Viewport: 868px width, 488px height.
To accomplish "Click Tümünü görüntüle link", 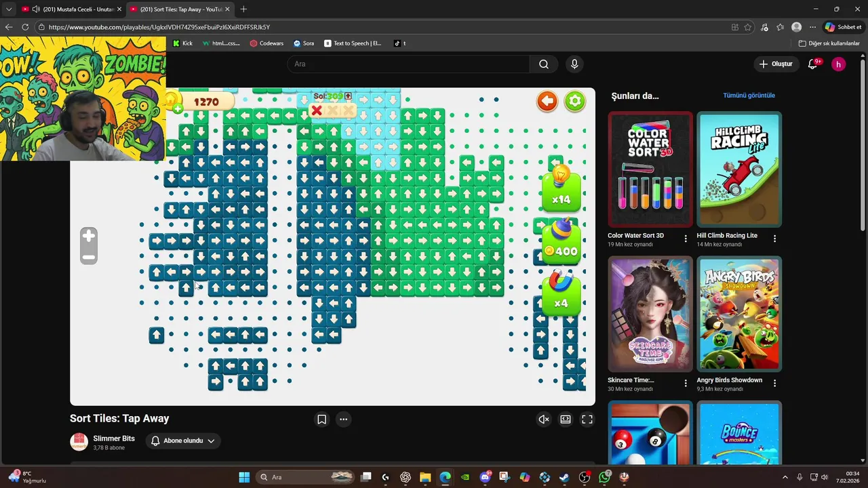I will click(x=749, y=96).
